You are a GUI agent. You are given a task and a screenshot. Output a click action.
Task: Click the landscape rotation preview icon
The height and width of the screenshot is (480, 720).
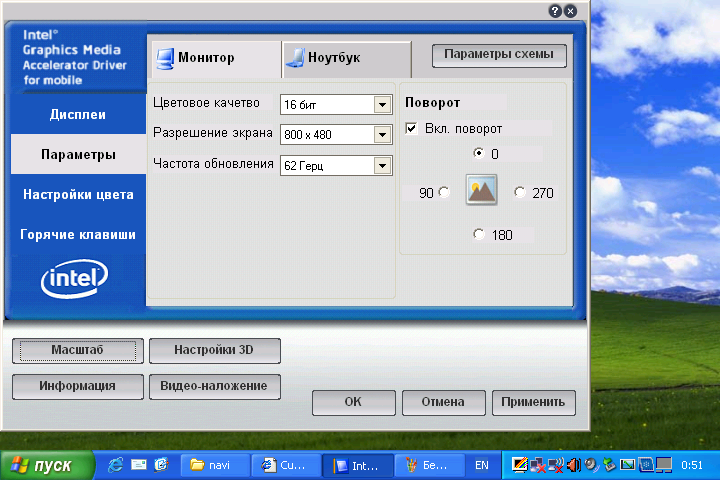(x=482, y=189)
